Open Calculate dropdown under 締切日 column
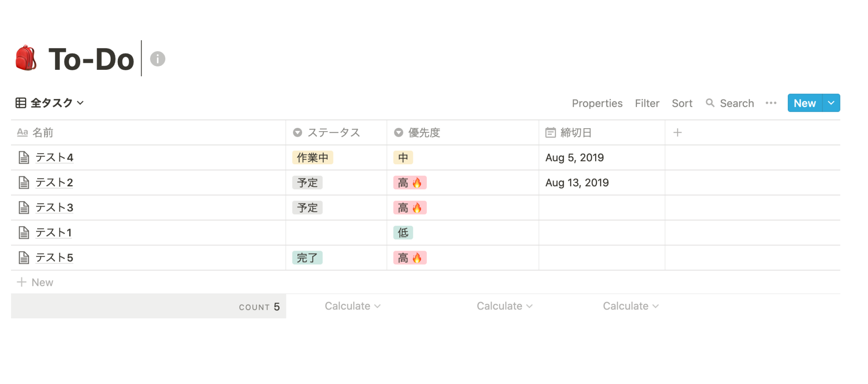This screenshot has height=384, width=868. click(631, 306)
